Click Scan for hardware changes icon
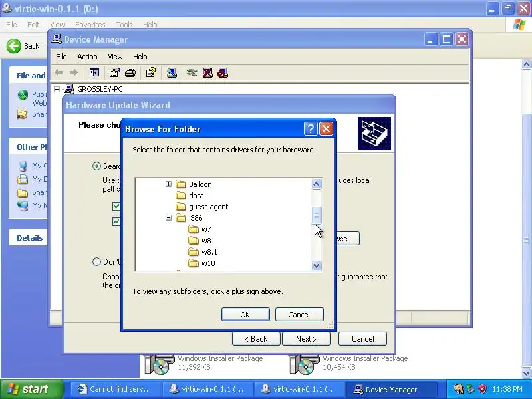Image resolution: width=532 pixels, height=399 pixels. pos(172,72)
